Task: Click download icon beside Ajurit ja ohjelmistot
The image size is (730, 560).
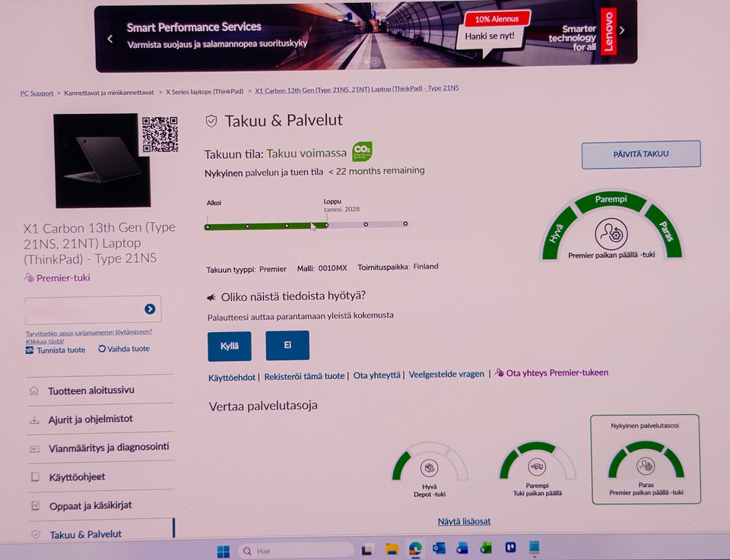Action: 34,420
